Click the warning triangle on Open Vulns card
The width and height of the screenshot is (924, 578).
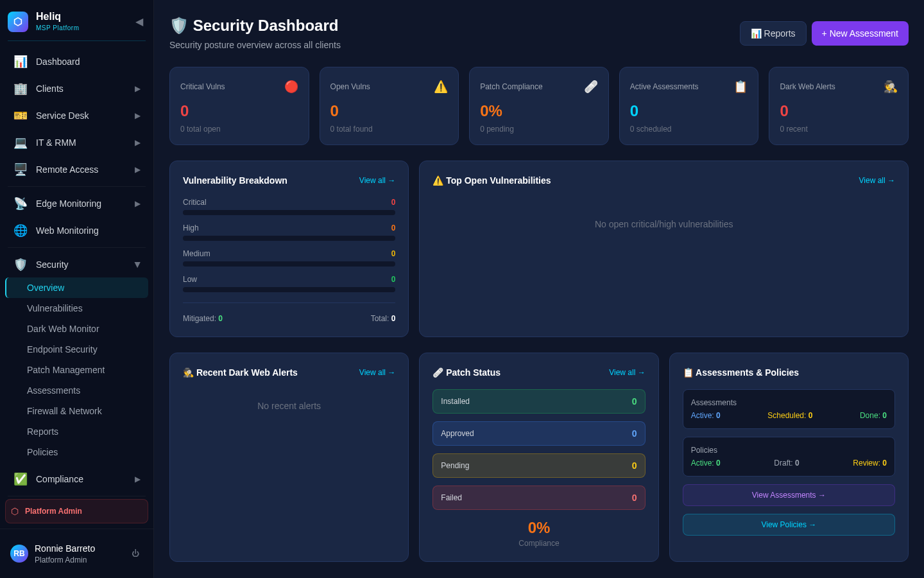coord(441,86)
